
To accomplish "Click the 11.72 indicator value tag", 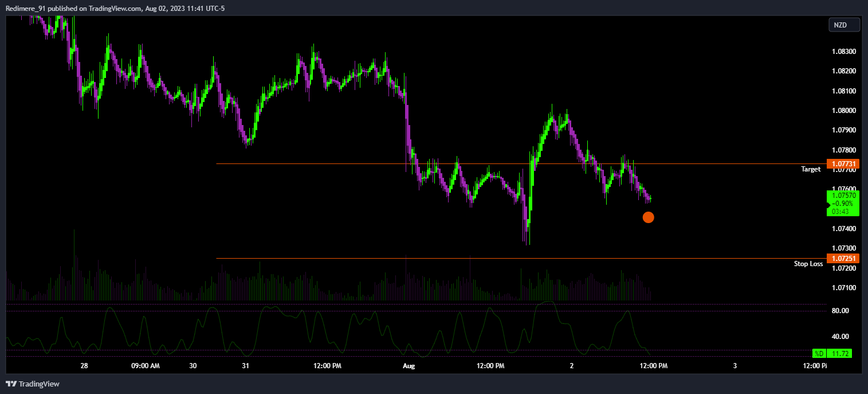I will coord(839,353).
